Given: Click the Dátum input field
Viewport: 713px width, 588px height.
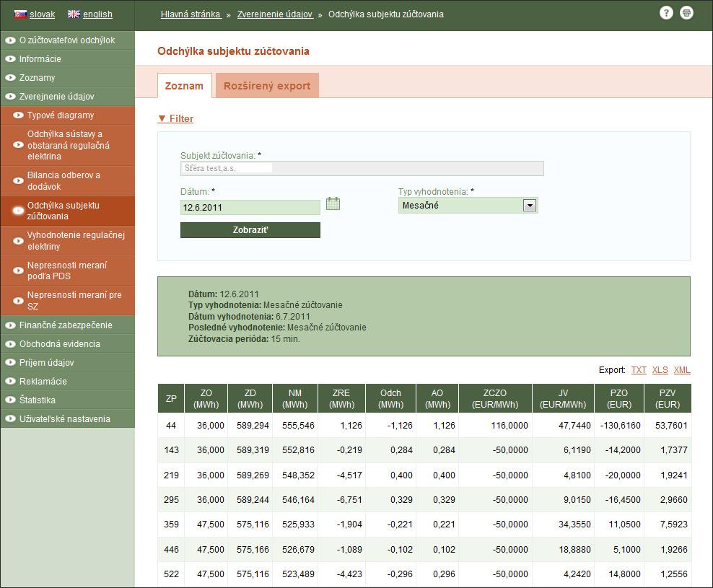Looking at the screenshot, I should (x=250, y=207).
